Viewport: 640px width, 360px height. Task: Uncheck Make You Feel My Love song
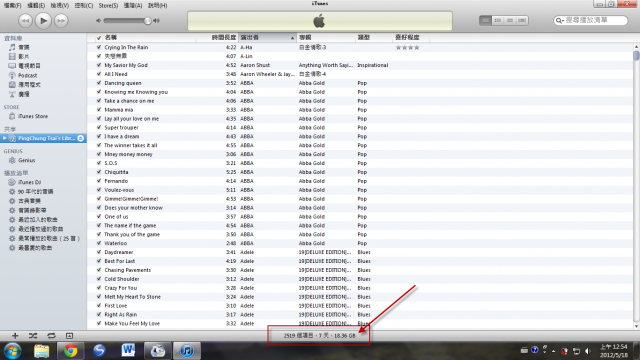pyautogui.click(x=99, y=324)
